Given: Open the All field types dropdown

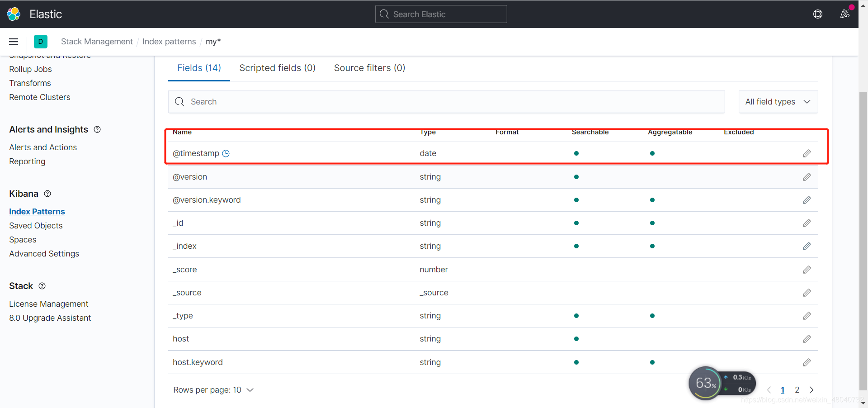Looking at the screenshot, I should [778, 102].
